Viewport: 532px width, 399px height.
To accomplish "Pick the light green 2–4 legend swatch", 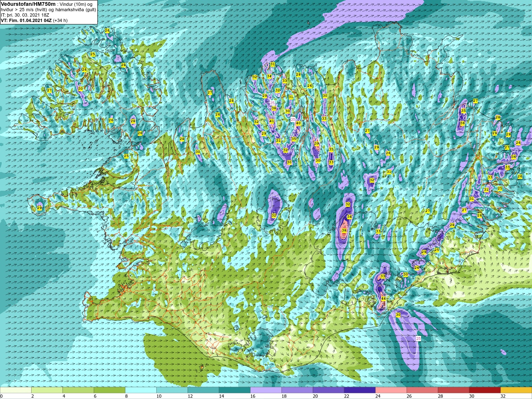I will click(47, 390).
